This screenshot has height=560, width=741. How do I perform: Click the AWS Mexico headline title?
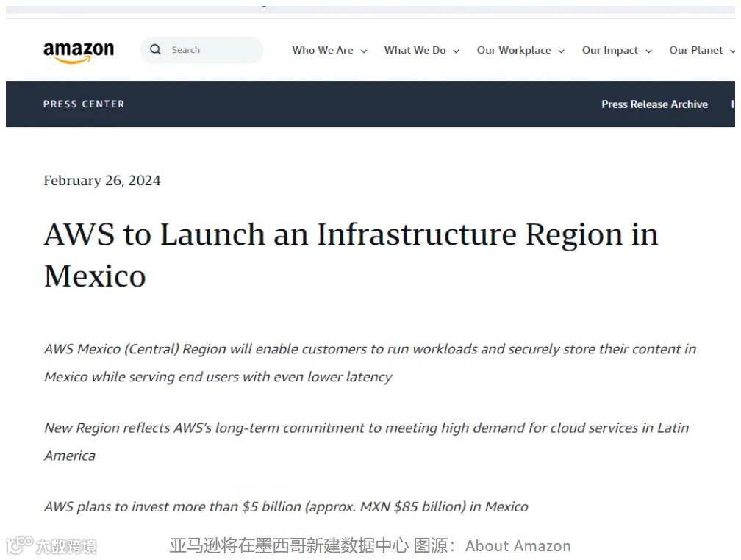[351, 255]
